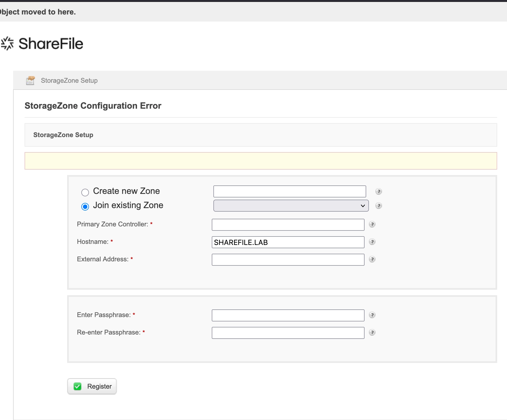This screenshot has width=507, height=420.
Task: Click into the External Address field
Action: click(x=288, y=259)
